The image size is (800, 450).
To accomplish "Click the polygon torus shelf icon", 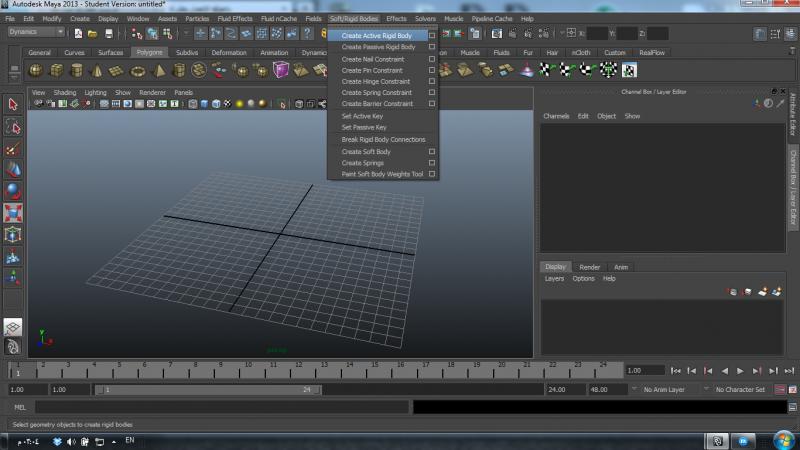I will click(x=138, y=70).
